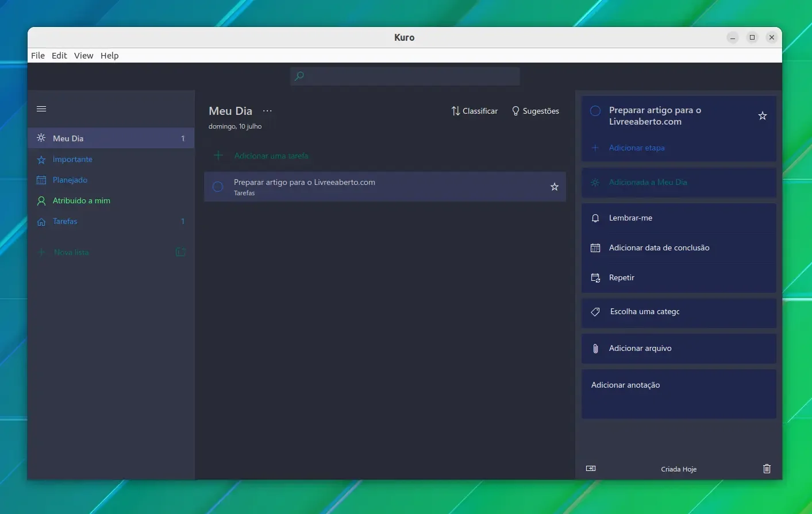Click the repeat calendar icon

click(595, 278)
